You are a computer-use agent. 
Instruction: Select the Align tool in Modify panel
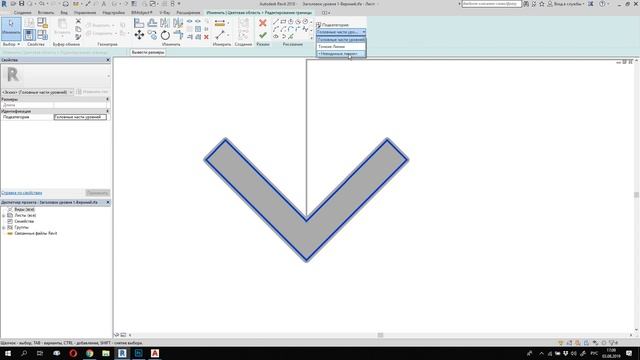coord(139,23)
